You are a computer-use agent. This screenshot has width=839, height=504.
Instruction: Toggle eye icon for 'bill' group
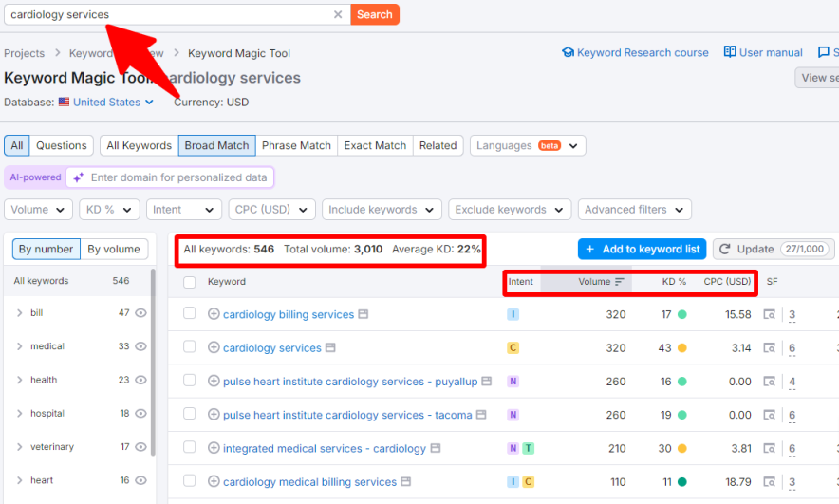coord(140,313)
